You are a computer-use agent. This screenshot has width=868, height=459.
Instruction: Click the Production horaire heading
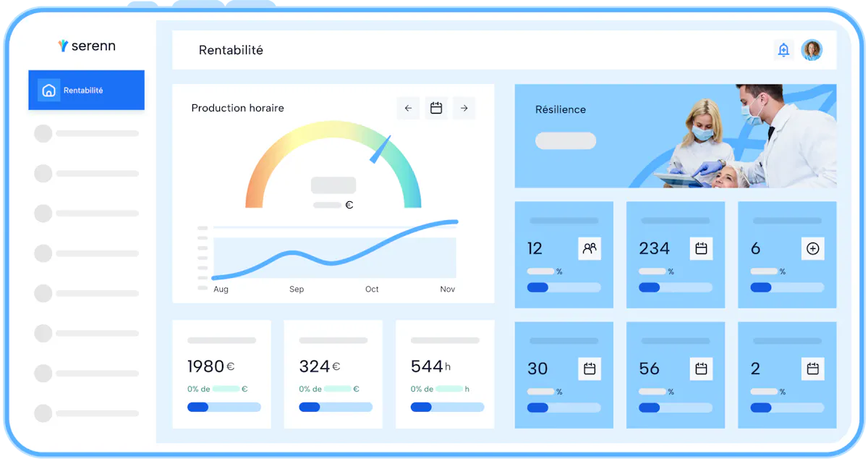[x=237, y=108]
